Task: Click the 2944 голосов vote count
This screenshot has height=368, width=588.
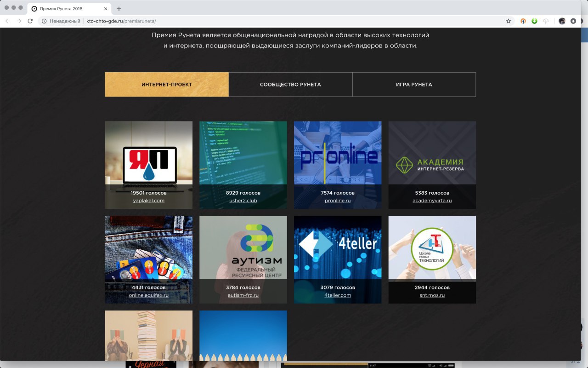Action: pyautogui.click(x=432, y=287)
